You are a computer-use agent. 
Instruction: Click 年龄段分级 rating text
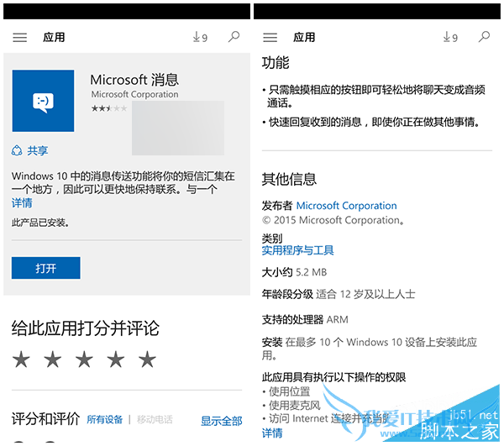pyautogui.click(x=339, y=294)
